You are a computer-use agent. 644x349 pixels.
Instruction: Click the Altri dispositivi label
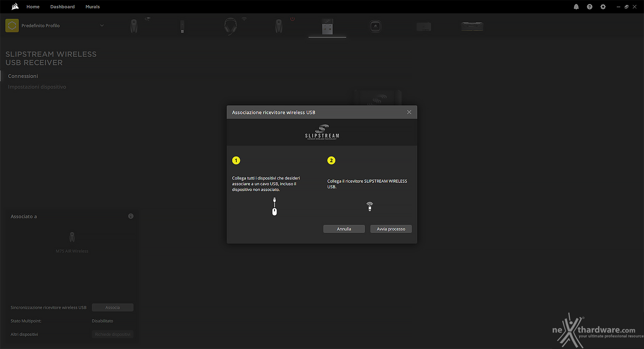point(24,335)
